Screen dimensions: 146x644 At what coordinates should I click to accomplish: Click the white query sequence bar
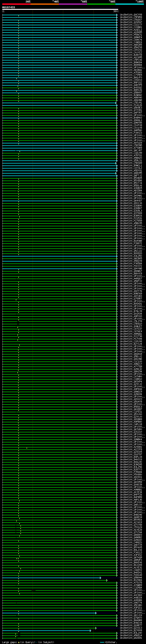pyautogui.click(x=60, y=9)
